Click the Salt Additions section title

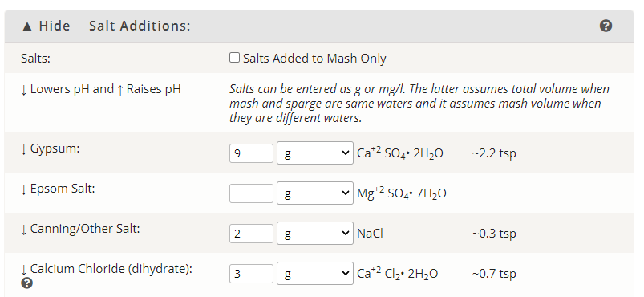coord(140,26)
